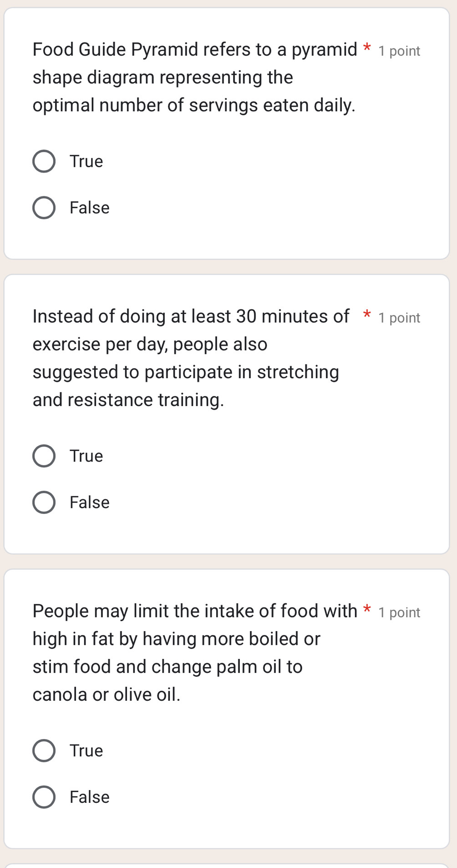Click the red asterisk on the first question
Screen dimensions: 457x868
[367, 46]
